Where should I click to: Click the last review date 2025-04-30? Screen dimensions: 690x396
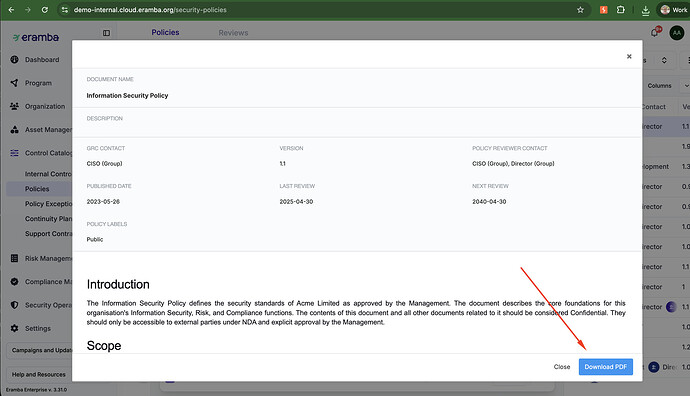pos(296,202)
